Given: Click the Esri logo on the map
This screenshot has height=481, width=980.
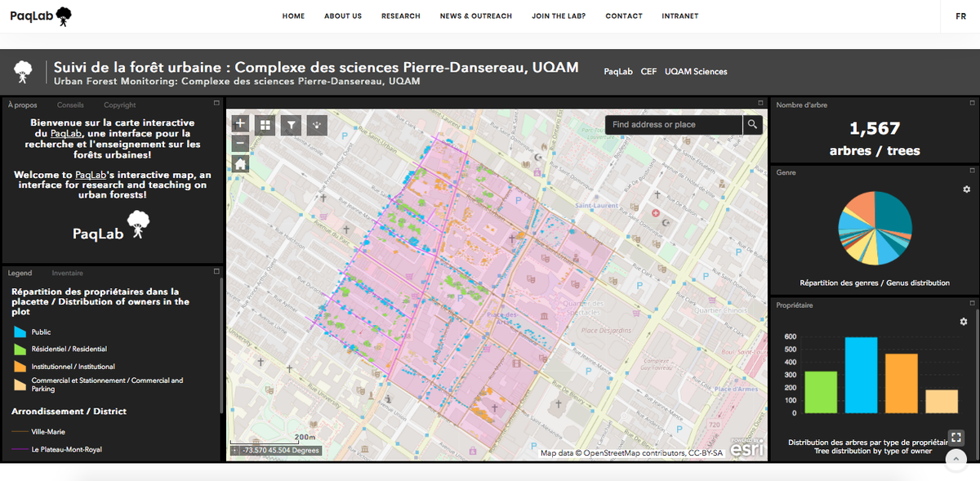Looking at the screenshot, I should tap(747, 448).
